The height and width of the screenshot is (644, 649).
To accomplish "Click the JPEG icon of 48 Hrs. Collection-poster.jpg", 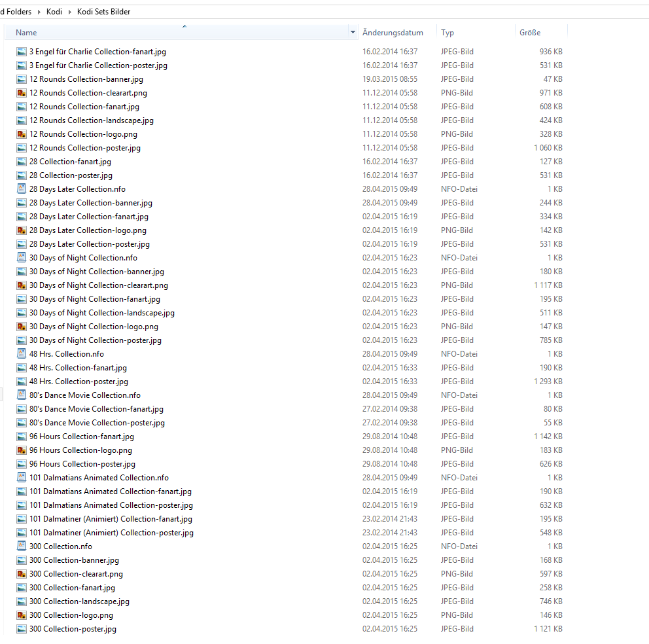I will (22, 382).
